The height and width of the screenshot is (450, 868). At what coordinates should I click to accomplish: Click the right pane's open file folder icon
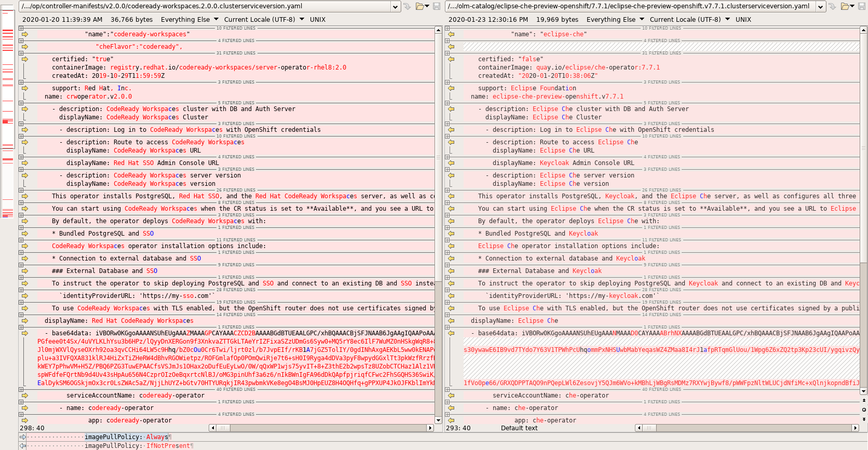(x=846, y=6)
